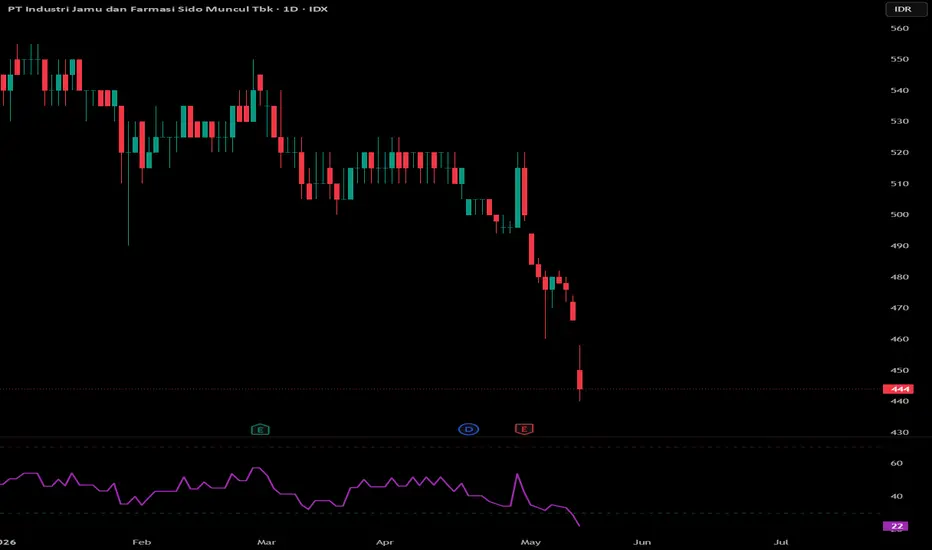
Task: Click the red 444 current price label
Action: point(898,389)
